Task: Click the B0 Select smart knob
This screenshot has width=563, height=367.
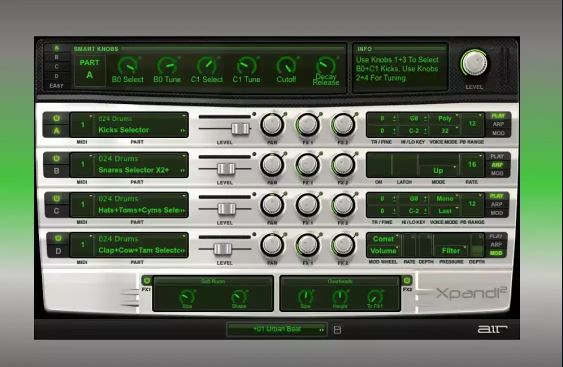Action: point(127,66)
